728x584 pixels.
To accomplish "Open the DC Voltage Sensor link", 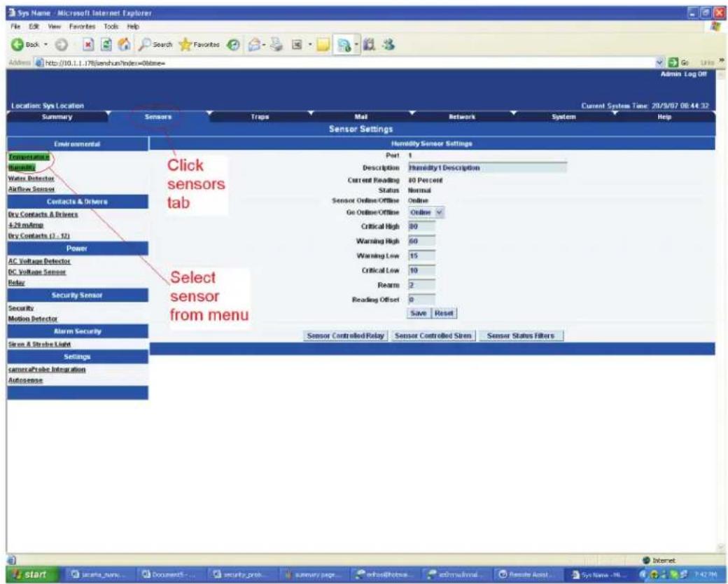I will pos(37,272).
